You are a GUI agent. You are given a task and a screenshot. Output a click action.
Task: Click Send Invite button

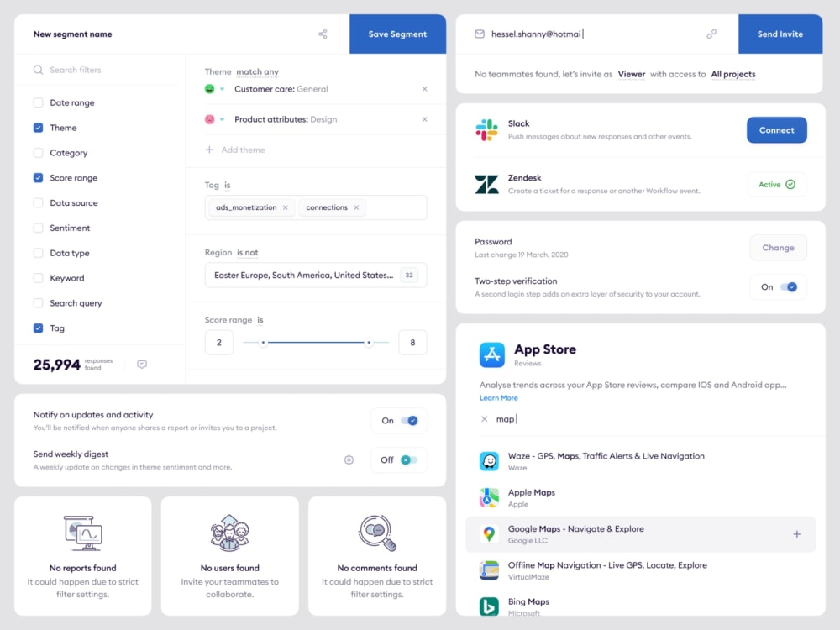pos(780,34)
